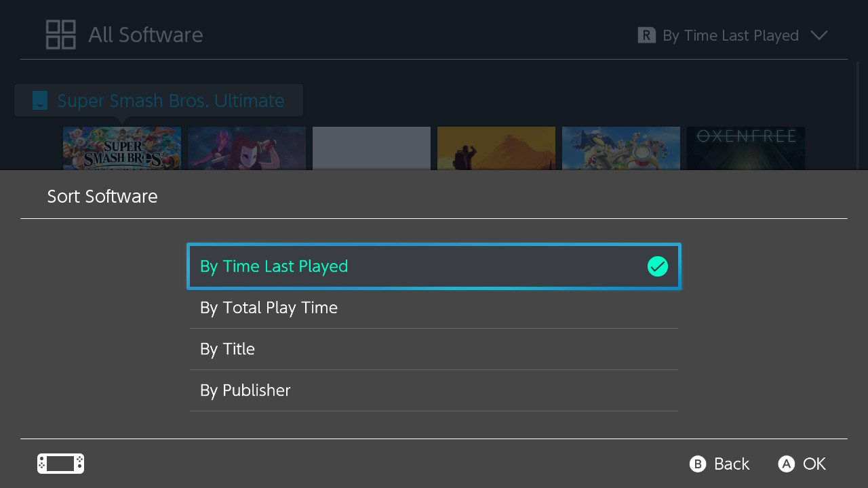Click the B Back button icon
This screenshot has height=488, width=868.
point(698,464)
